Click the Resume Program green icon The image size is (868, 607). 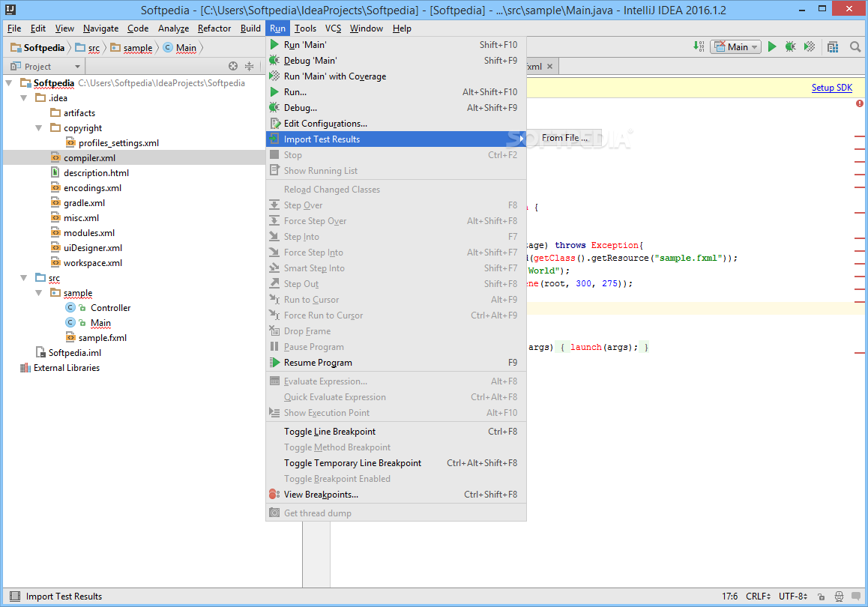274,363
